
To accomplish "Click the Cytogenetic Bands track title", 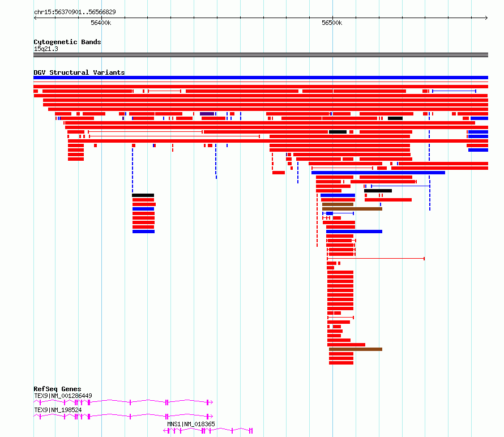I will pyautogui.click(x=67, y=42).
